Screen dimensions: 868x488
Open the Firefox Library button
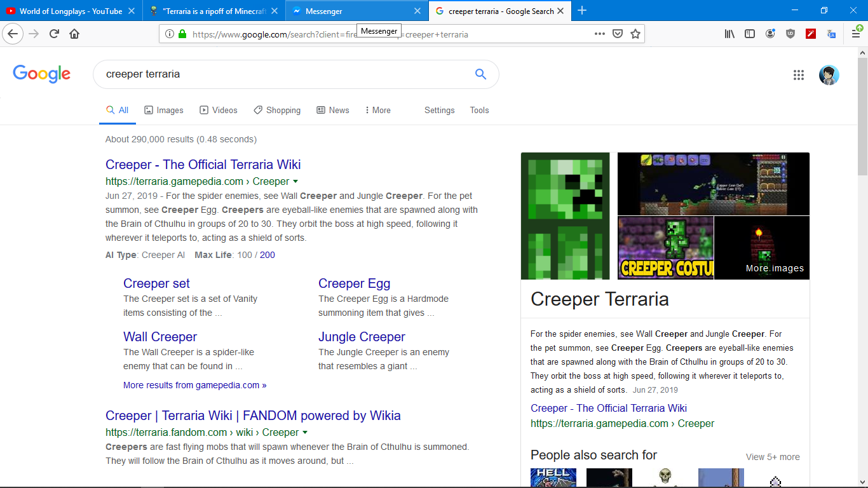(729, 34)
